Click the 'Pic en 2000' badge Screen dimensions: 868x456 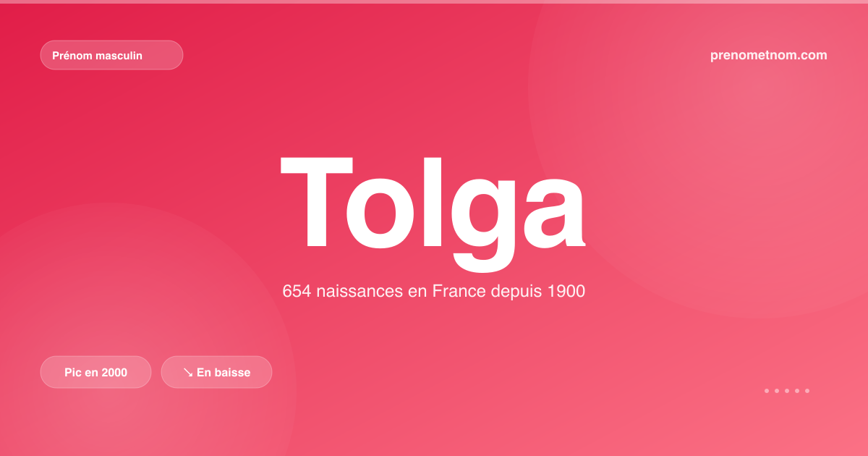(x=95, y=372)
